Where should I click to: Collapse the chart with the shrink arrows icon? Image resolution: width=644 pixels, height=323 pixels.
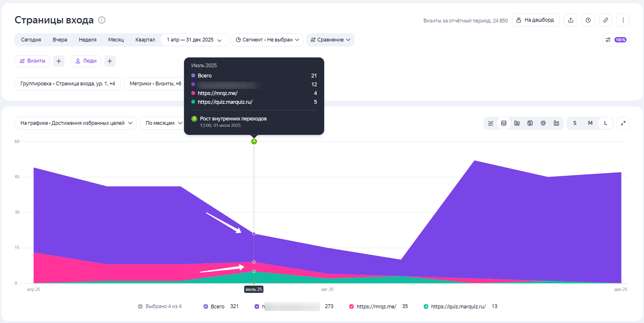pos(623,123)
